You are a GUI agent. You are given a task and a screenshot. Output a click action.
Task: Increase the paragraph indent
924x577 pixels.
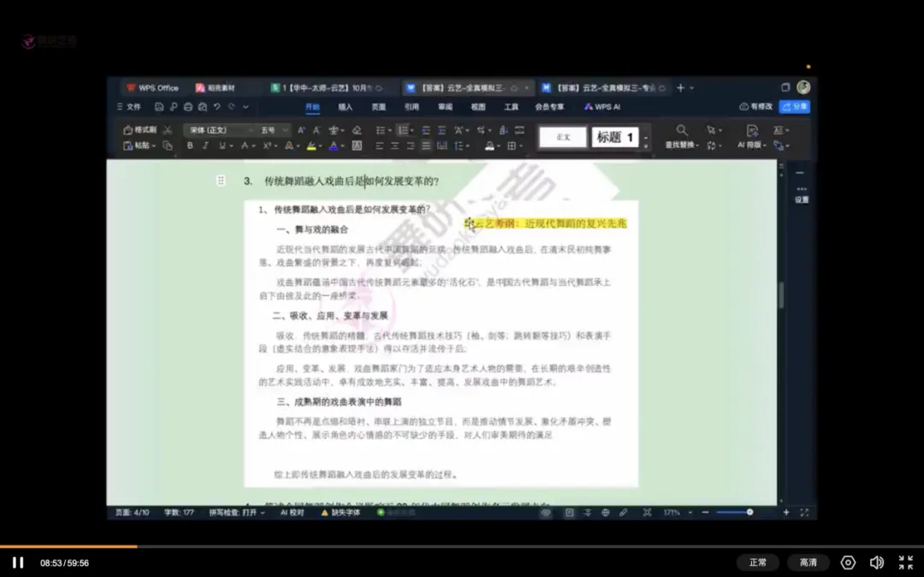pos(441,129)
